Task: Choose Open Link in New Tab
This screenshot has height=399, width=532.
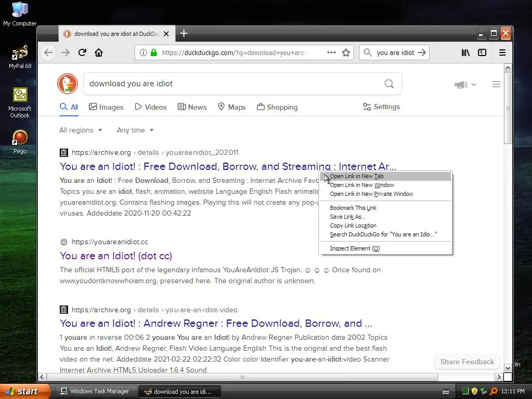Action: pyautogui.click(x=385, y=177)
